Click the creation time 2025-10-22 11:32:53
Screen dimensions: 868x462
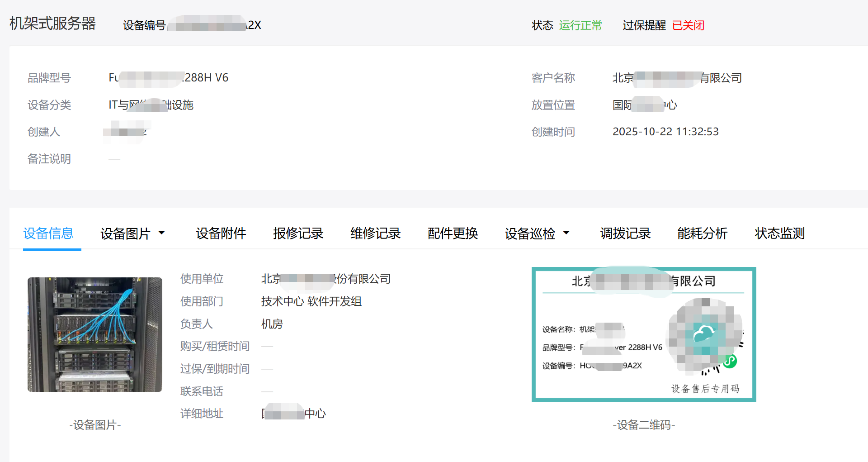tap(665, 132)
